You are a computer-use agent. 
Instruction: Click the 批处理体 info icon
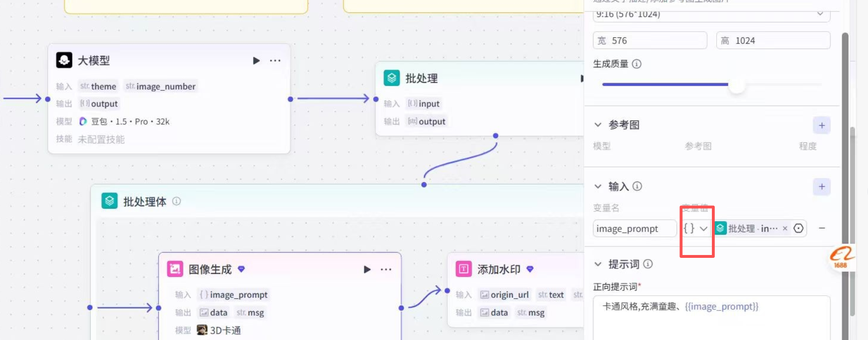177,201
